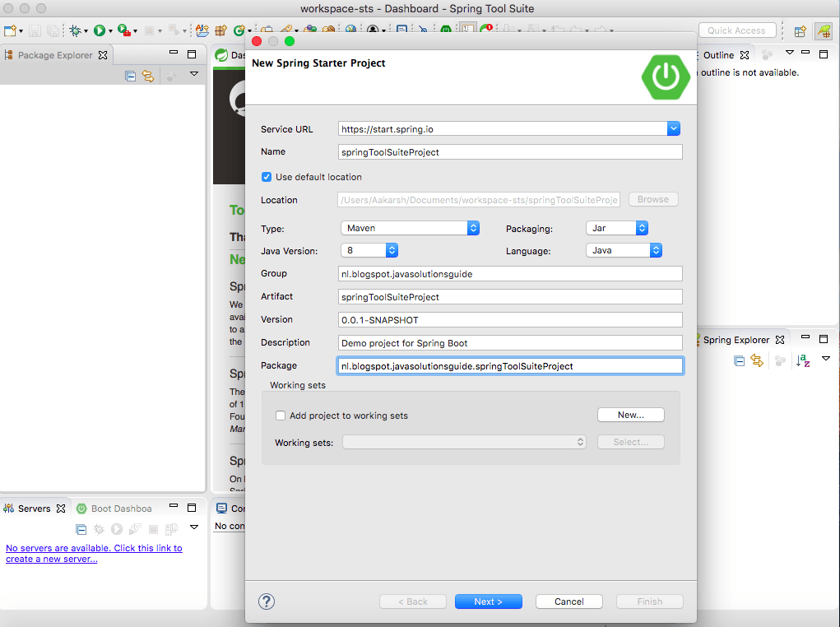Click the green Run toolbar icon
Viewport: 840px width, 627px height.
click(99, 30)
